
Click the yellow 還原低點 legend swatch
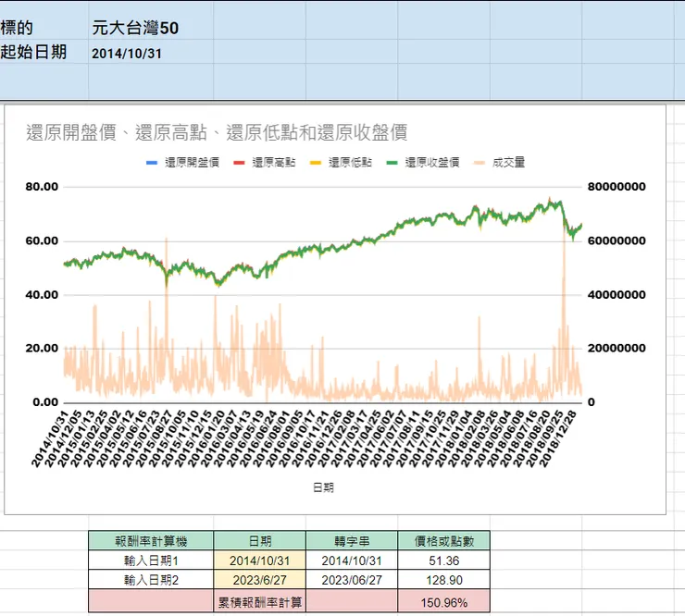316,163
